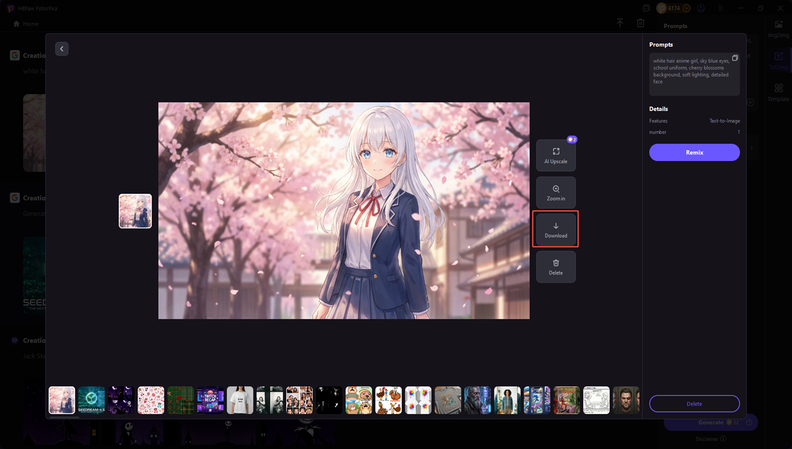Open the woman in denim jacket thumbnail
792x449 pixels.
pyautogui.click(x=507, y=400)
